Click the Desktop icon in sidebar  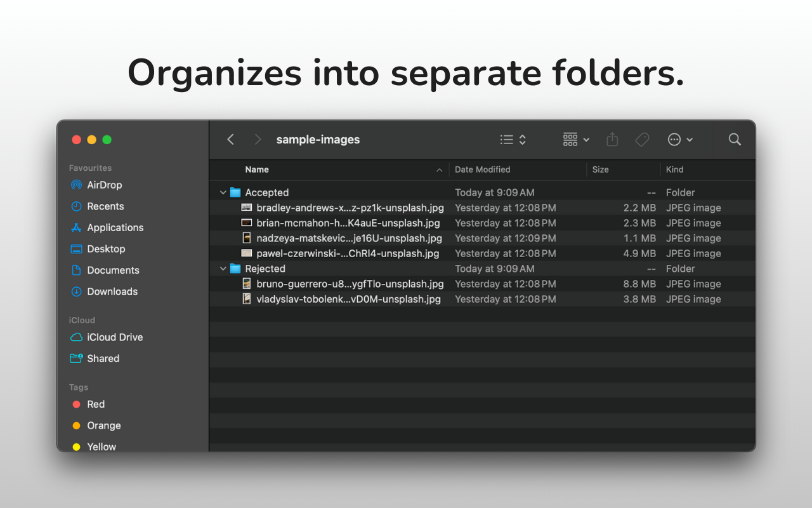point(76,249)
